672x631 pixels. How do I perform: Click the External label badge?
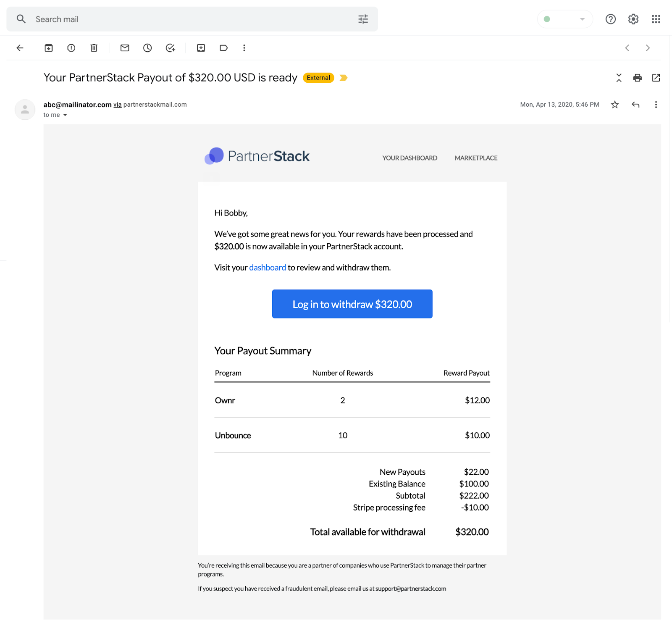point(318,78)
